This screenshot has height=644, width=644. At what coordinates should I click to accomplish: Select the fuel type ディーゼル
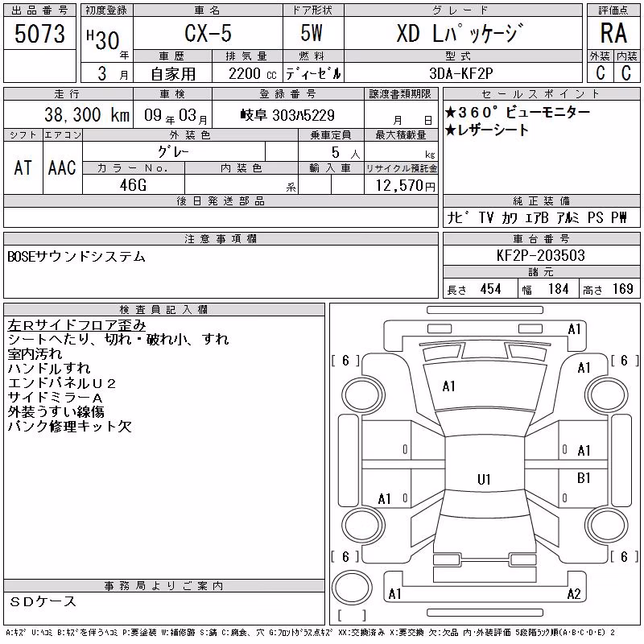pos(313,73)
